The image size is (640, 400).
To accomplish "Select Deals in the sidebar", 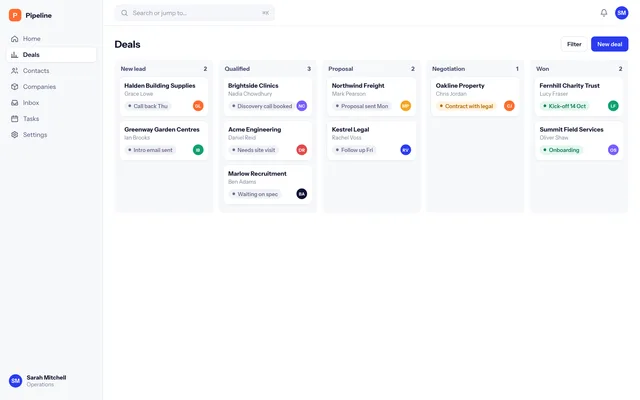I will (51, 55).
